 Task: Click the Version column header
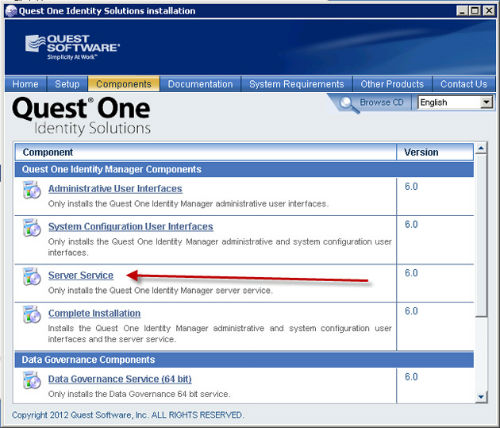coord(435,152)
